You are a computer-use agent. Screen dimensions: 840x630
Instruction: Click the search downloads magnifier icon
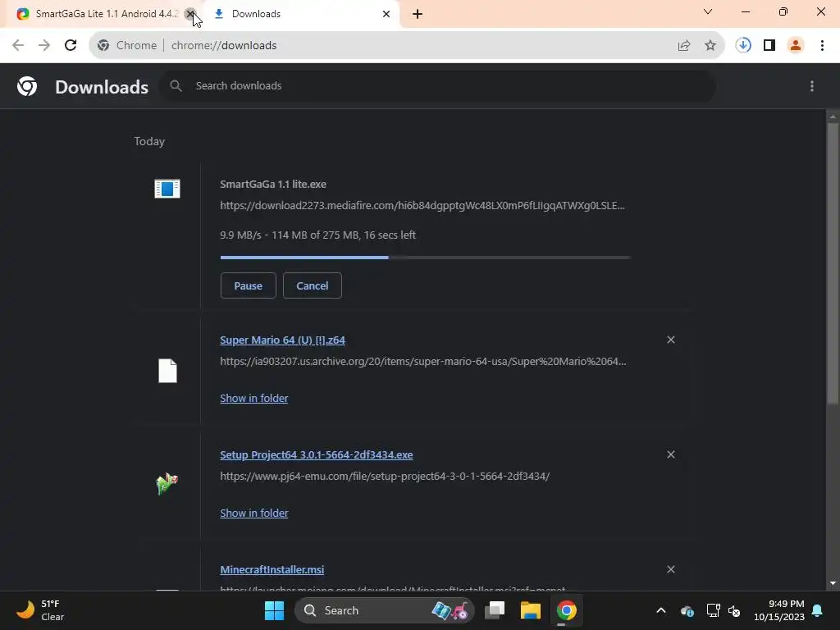tap(176, 85)
